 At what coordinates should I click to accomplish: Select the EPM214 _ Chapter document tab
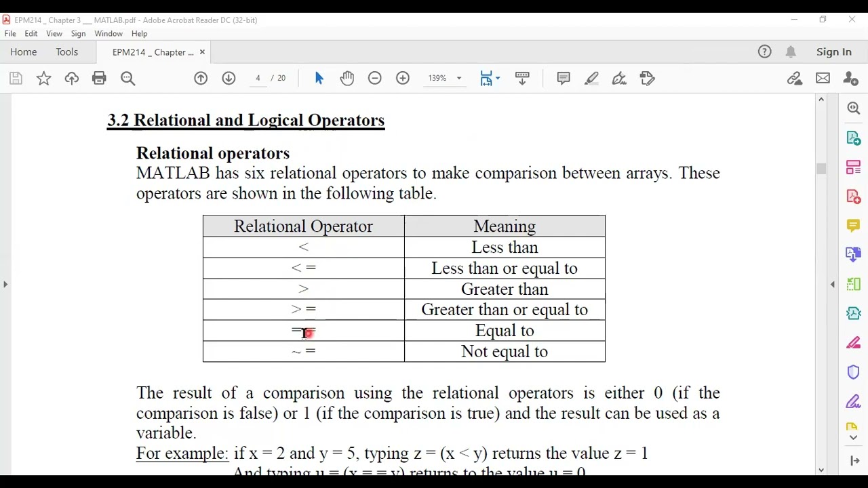coord(153,52)
